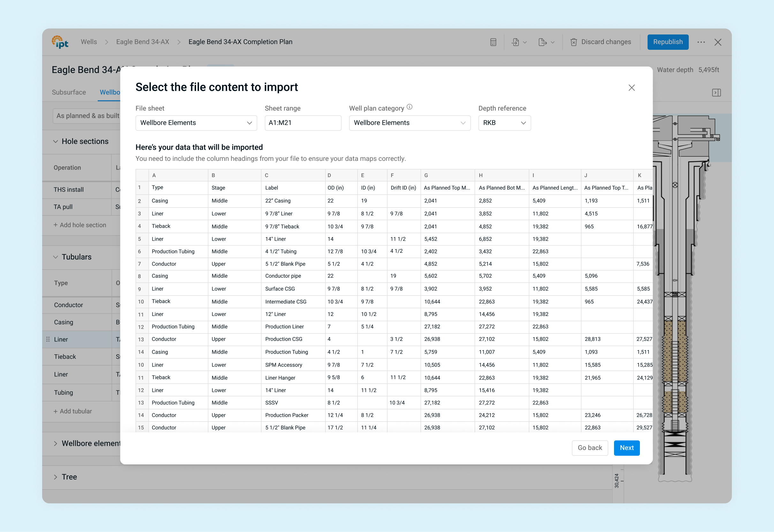
Task: Go to Eagle Bend 34-AX breadcrumb
Action: [x=142, y=42]
